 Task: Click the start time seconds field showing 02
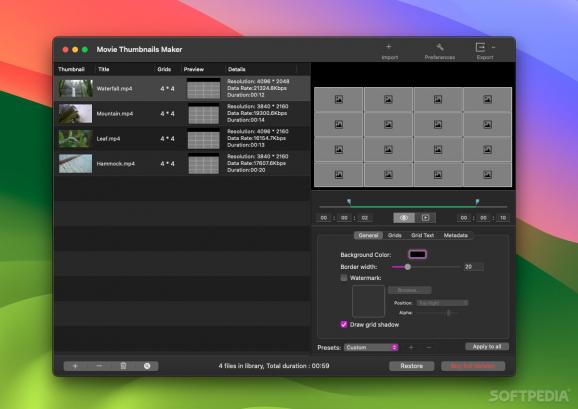(x=365, y=218)
